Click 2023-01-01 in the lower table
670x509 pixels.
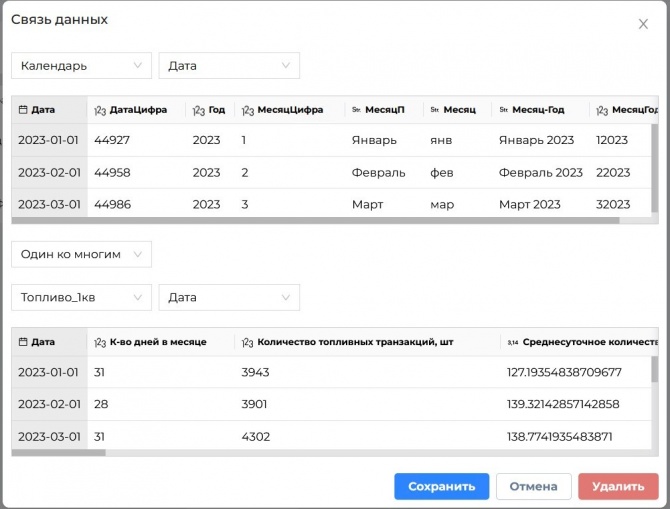pyautogui.click(x=48, y=372)
